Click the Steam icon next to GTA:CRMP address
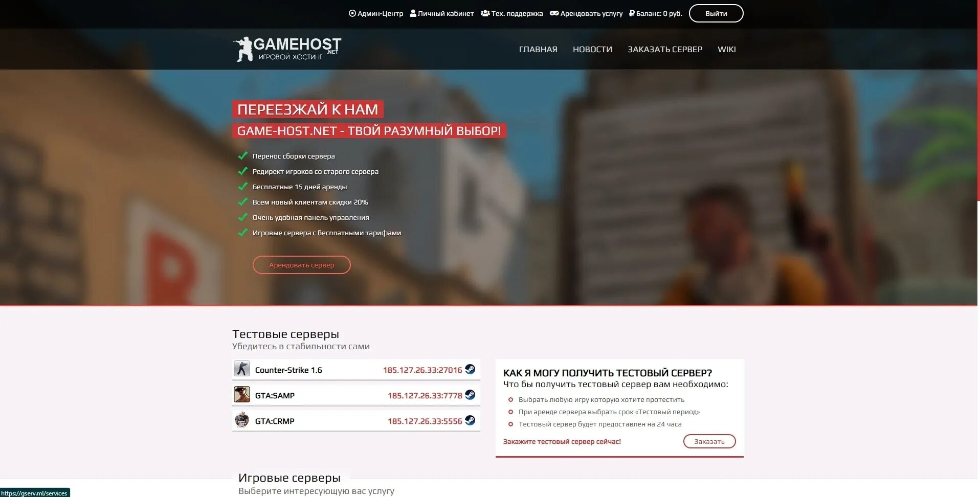The width and height of the screenshot is (980, 497). pos(470,420)
